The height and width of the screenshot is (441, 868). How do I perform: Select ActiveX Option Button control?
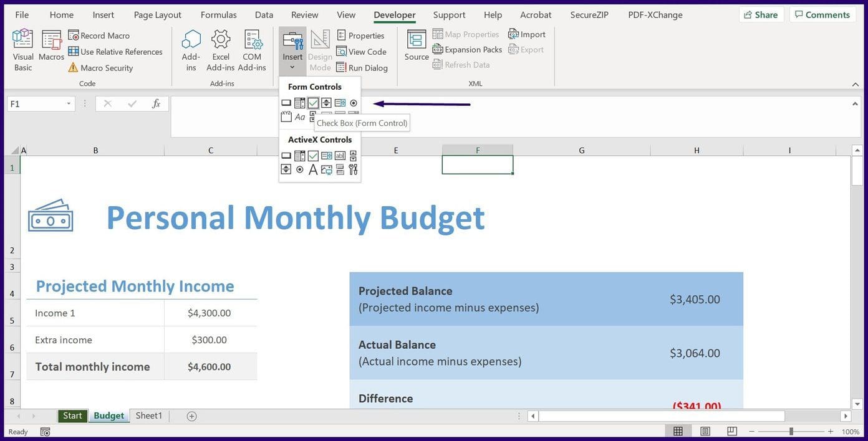(x=300, y=169)
